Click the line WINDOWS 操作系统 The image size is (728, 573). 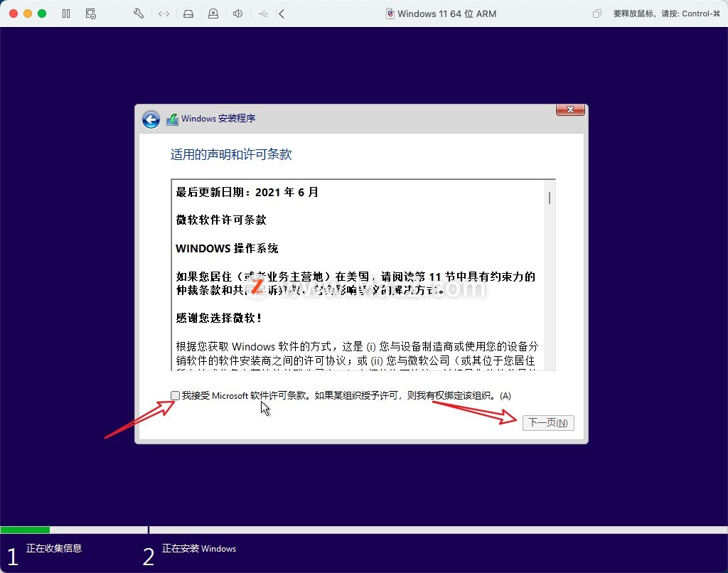[x=227, y=248]
